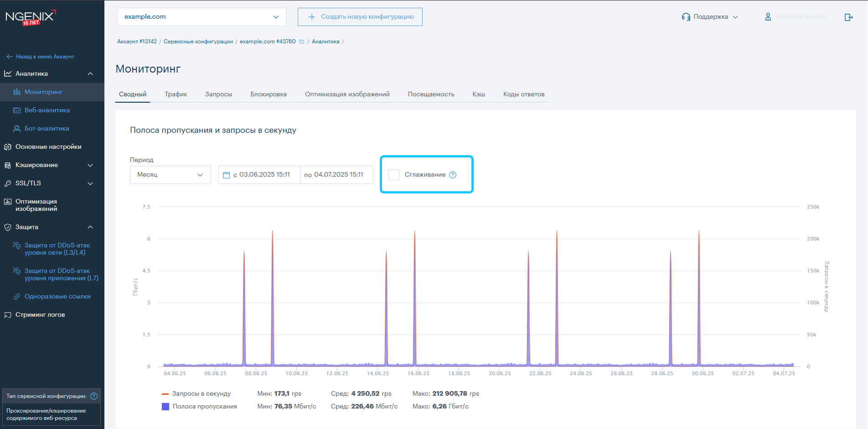
Task: Open Стриминг логов in the sidebar
Action: tap(52, 315)
